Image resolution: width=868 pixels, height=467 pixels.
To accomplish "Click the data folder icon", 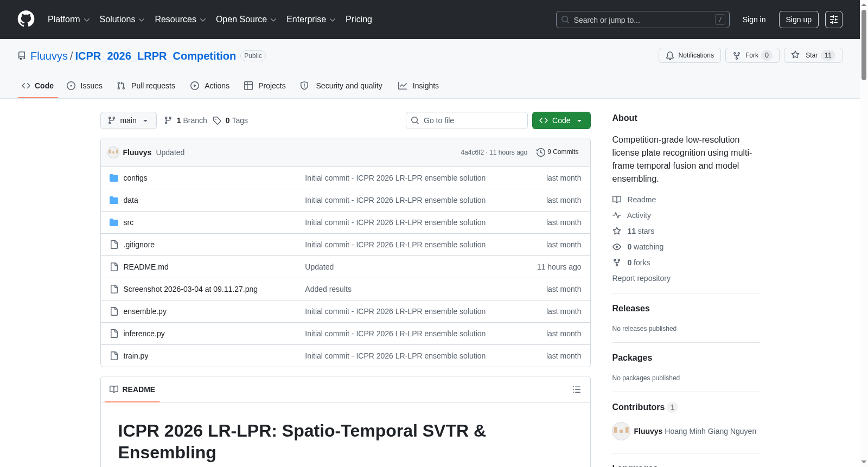I will [114, 200].
